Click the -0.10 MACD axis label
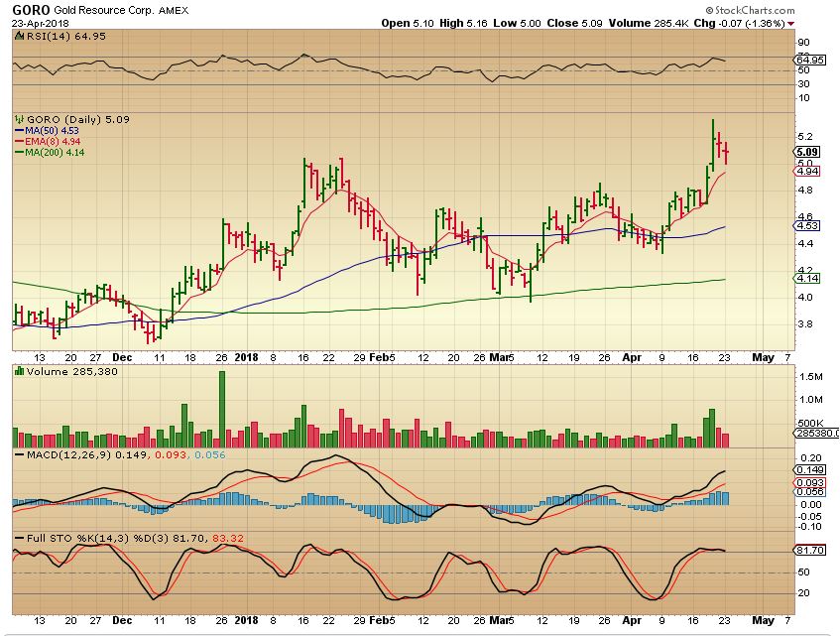Image resolution: width=840 pixels, height=636 pixels. pyautogui.click(x=810, y=526)
